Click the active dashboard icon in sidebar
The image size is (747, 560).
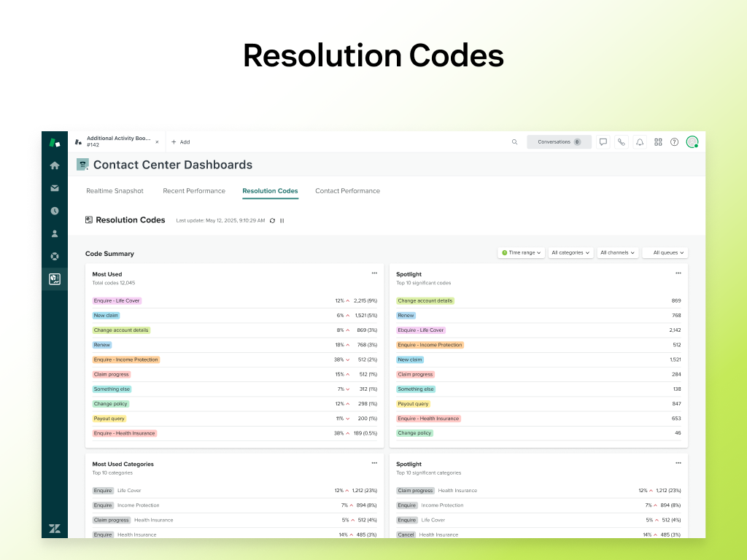(55, 279)
